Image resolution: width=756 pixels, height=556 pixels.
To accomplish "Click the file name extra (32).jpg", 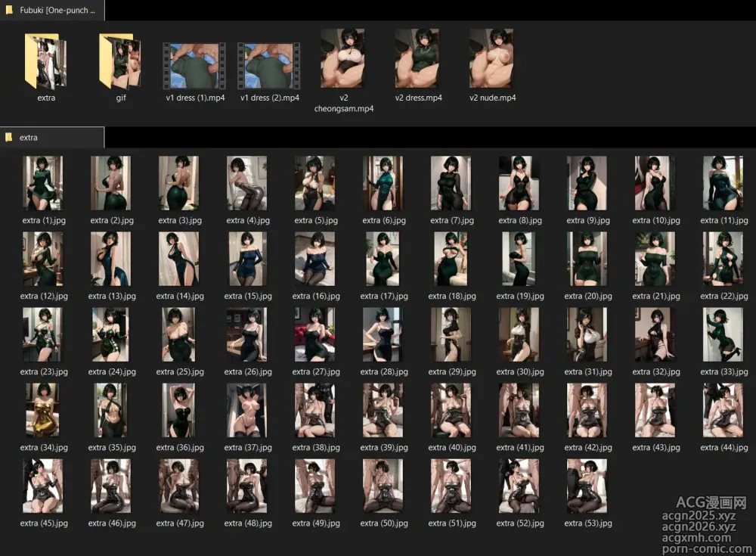I will (x=655, y=372).
